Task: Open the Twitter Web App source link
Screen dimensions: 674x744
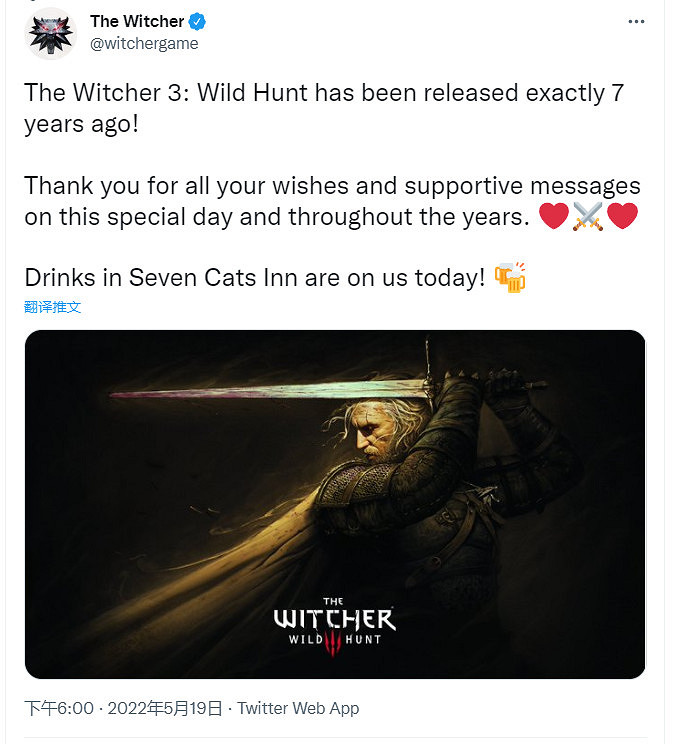Action: pyautogui.click(x=298, y=708)
